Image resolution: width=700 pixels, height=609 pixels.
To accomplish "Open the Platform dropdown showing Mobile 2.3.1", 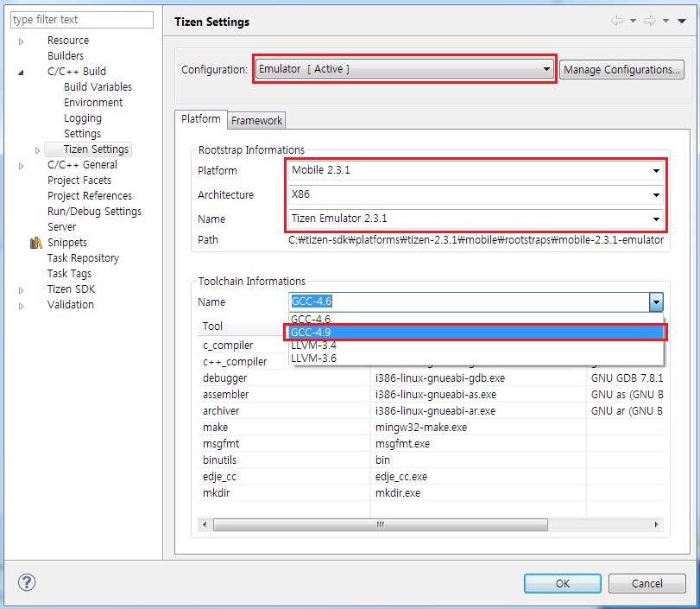I will 476,170.
